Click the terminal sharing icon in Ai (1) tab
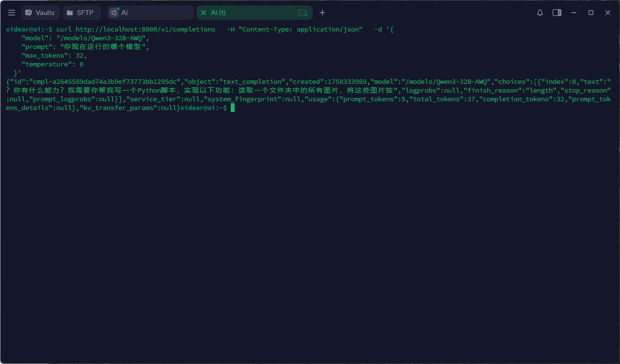 coord(302,13)
